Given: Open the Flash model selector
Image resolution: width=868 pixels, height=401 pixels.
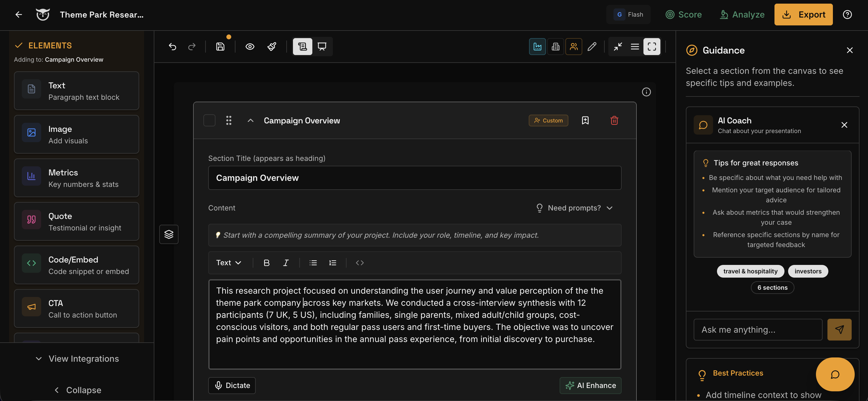Looking at the screenshot, I should [x=628, y=15].
